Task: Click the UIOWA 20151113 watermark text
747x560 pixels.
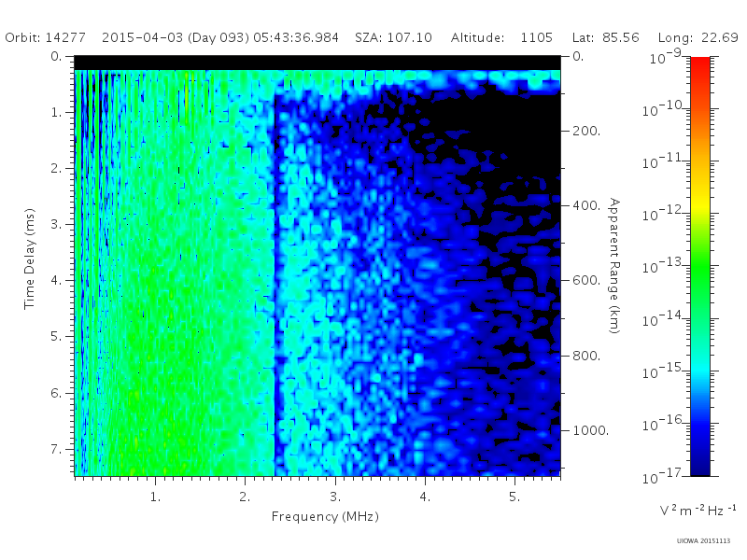Action: [x=703, y=541]
